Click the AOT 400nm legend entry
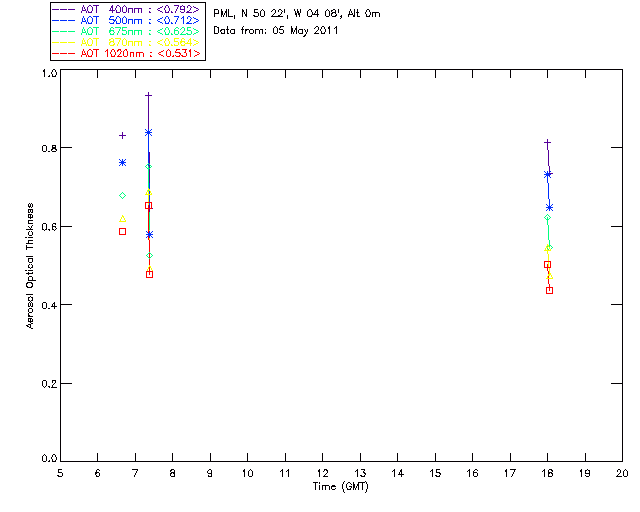Screen dimensions: 640x512 click(127, 9)
